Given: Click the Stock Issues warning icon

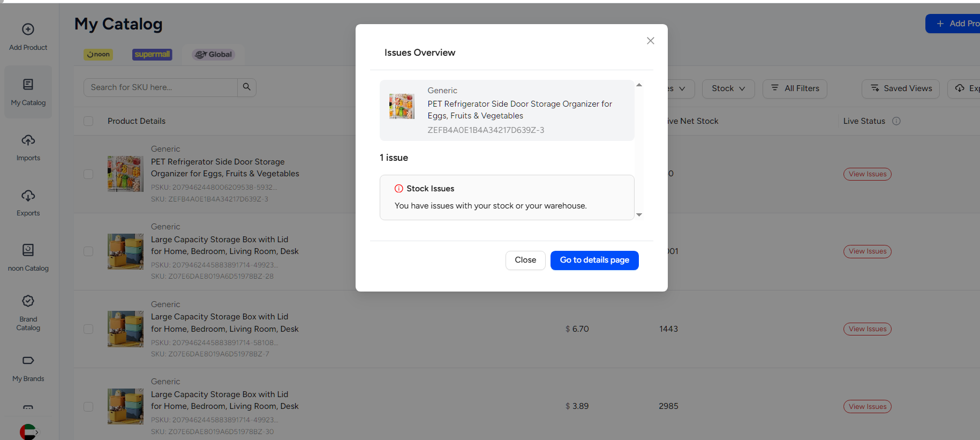Looking at the screenshot, I should tap(399, 189).
